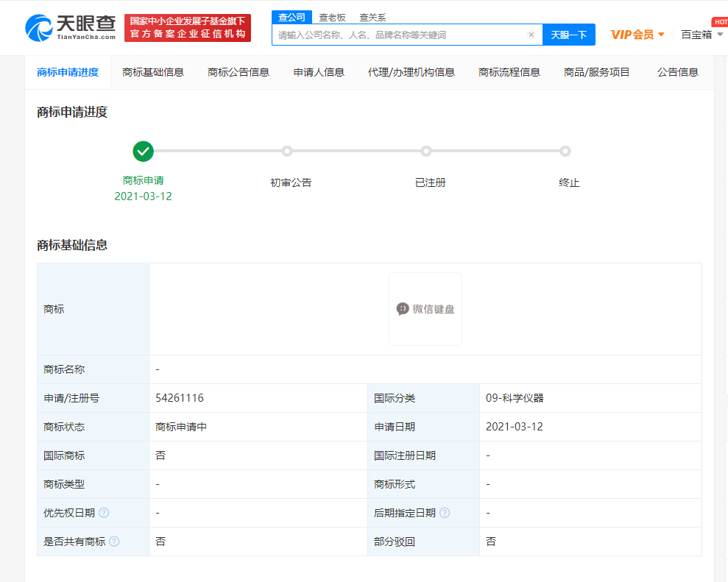Switch to the 查老板 search tab
The height and width of the screenshot is (582, 728).
point(332,18)
